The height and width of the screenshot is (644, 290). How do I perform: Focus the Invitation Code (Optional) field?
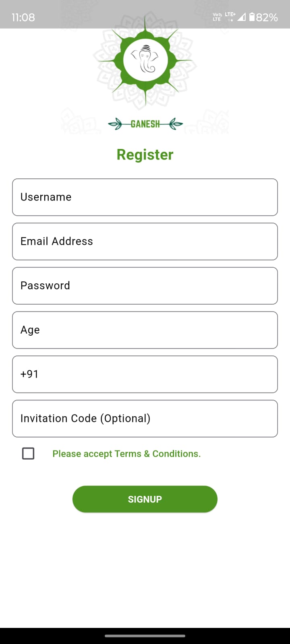tap(145, 419)
